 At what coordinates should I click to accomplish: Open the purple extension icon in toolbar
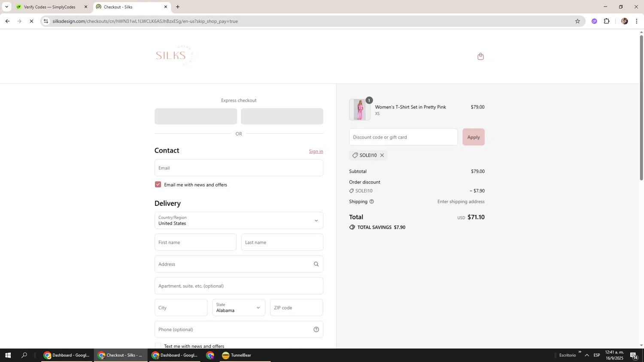pos(594,21)
